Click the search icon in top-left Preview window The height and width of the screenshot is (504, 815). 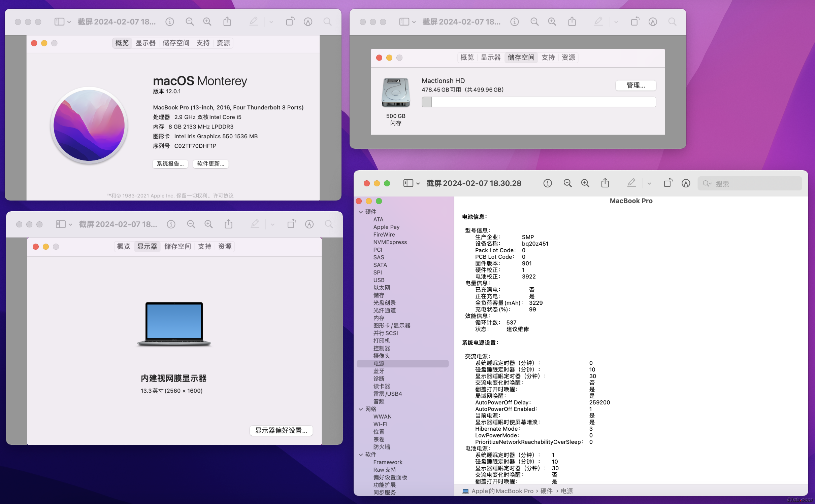click(x=327, y=22)
